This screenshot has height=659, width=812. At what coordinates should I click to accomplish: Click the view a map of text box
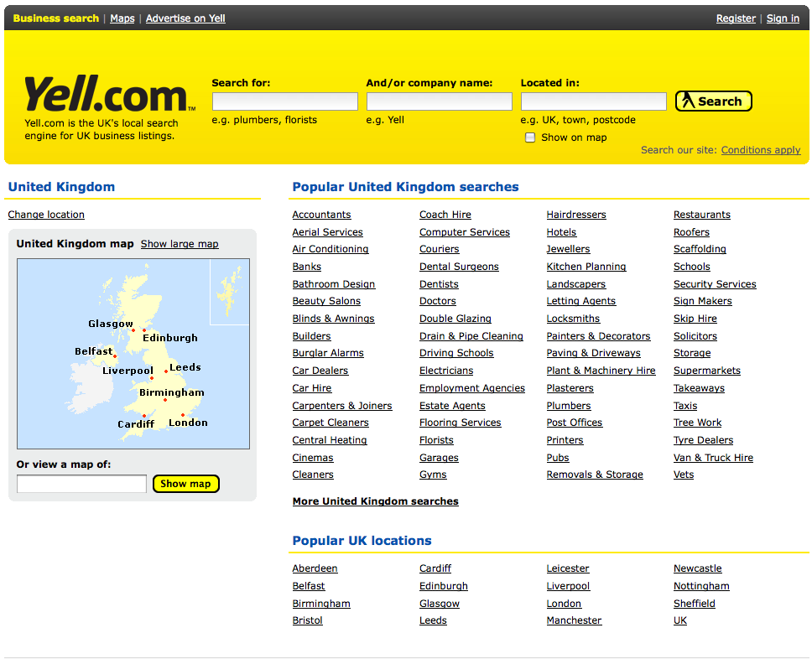coord(82,484)
